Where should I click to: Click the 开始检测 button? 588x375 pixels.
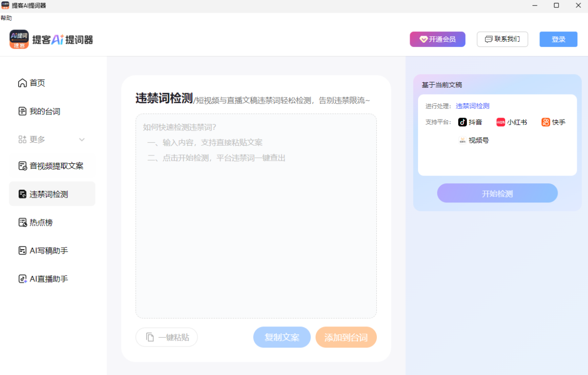pos(497,193)
